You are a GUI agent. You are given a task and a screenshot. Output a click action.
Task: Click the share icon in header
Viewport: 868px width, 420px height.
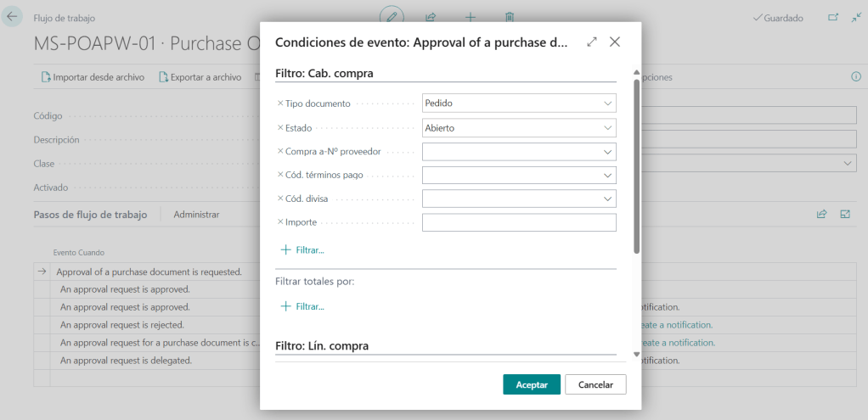pos(431,17)
